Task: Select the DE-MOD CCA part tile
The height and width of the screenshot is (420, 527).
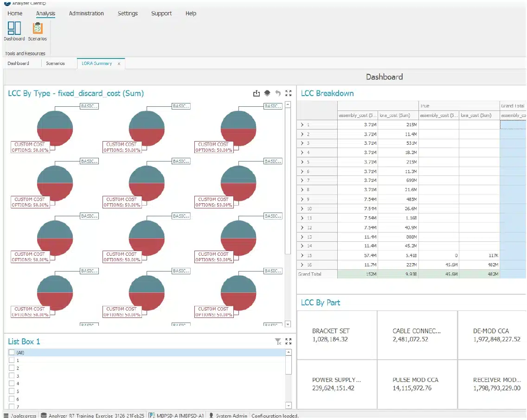Action: [492, 335]
